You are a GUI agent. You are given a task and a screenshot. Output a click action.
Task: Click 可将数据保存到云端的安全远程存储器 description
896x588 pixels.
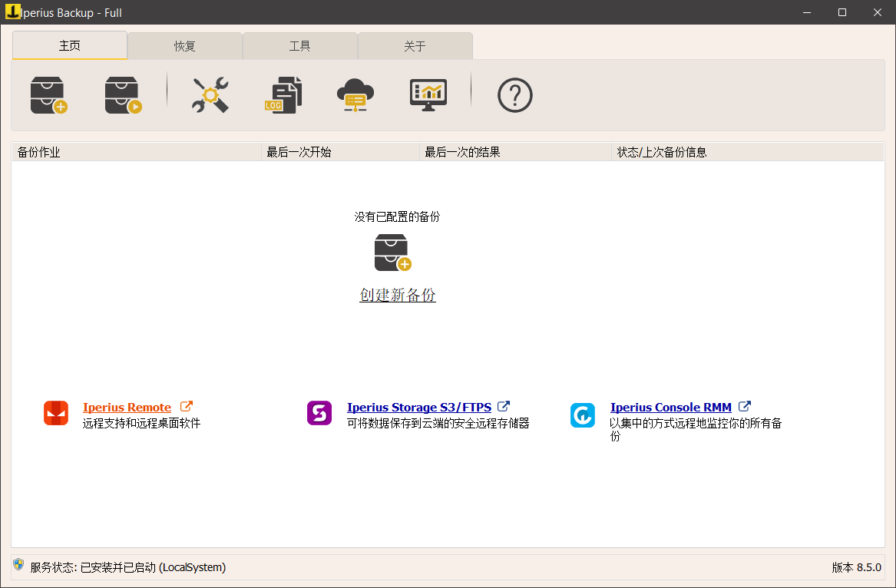coord(438,424)
